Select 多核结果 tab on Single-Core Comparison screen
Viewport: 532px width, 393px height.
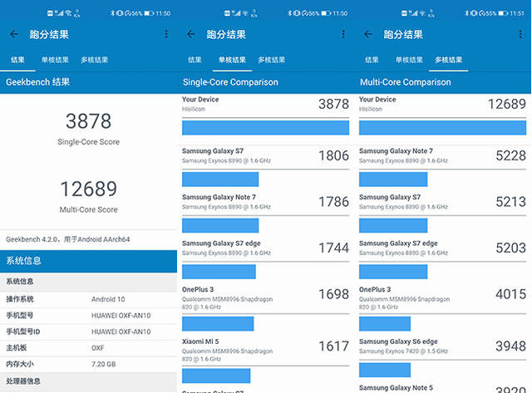(272, 60)
